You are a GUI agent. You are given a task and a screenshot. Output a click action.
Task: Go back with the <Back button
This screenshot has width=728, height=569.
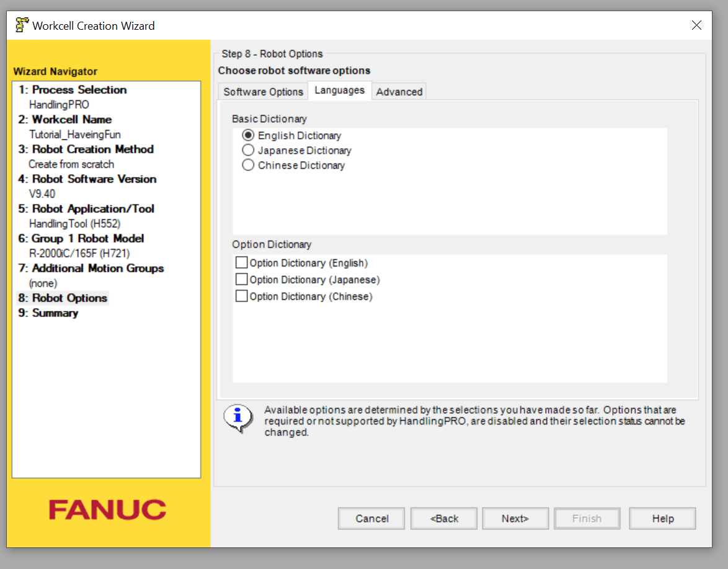[x=444, y=518]
